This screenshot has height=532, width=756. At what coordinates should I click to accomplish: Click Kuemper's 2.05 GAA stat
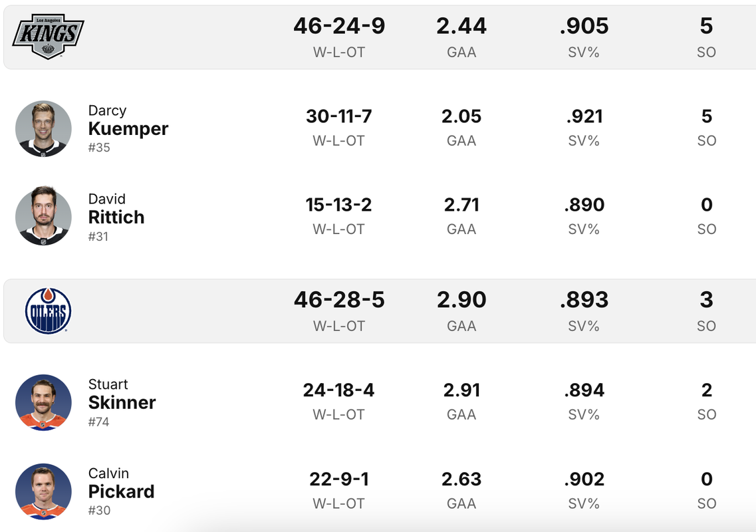tap(461, 116)
